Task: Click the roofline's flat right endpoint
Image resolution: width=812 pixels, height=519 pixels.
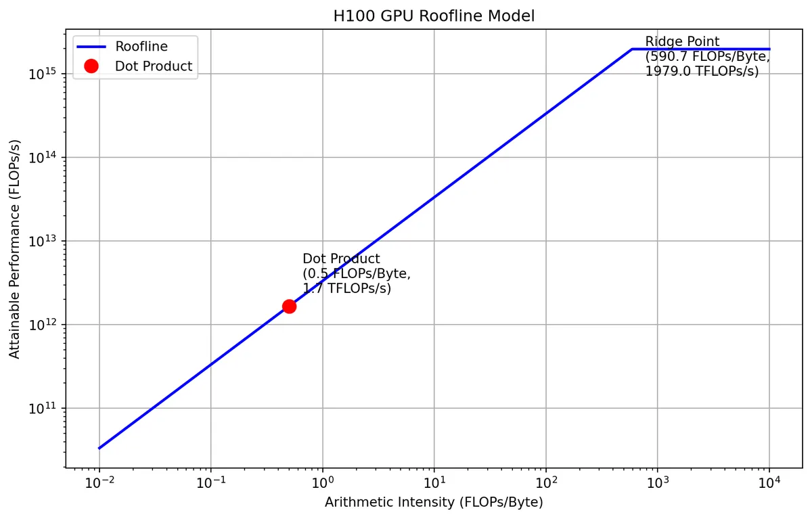Action: pos(769,49)
